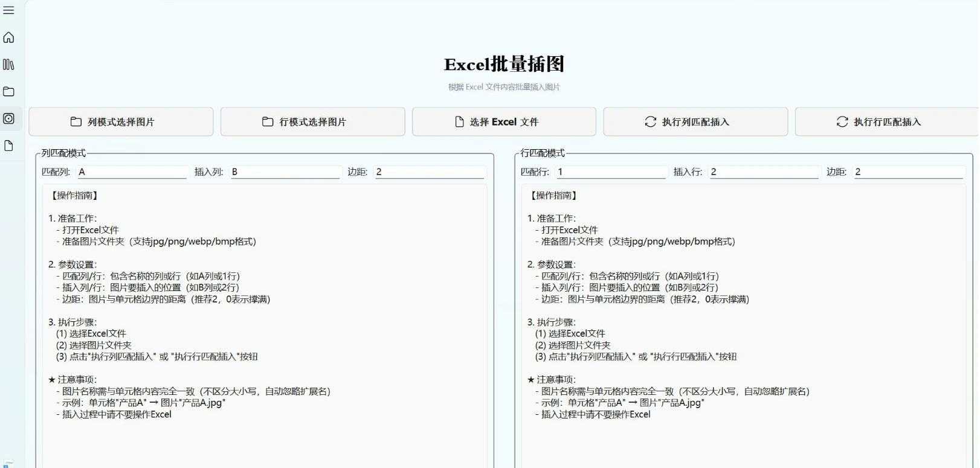
Task: Focus the 插入行 input field
Action: (764, 172)
